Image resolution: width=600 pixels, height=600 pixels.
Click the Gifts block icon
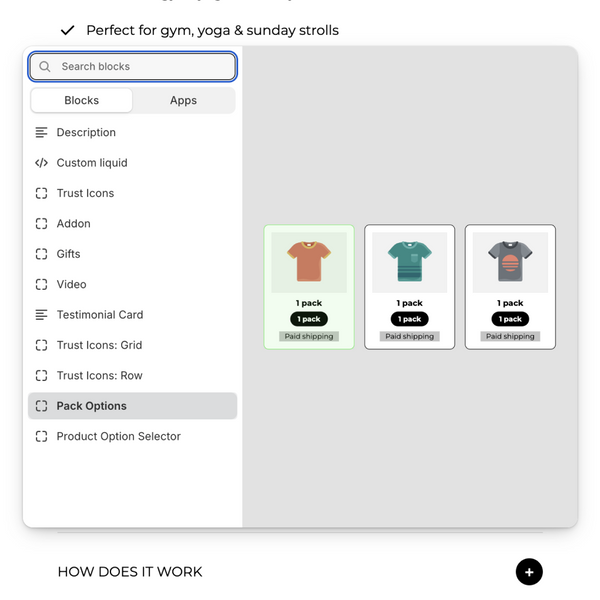[41, 254]
